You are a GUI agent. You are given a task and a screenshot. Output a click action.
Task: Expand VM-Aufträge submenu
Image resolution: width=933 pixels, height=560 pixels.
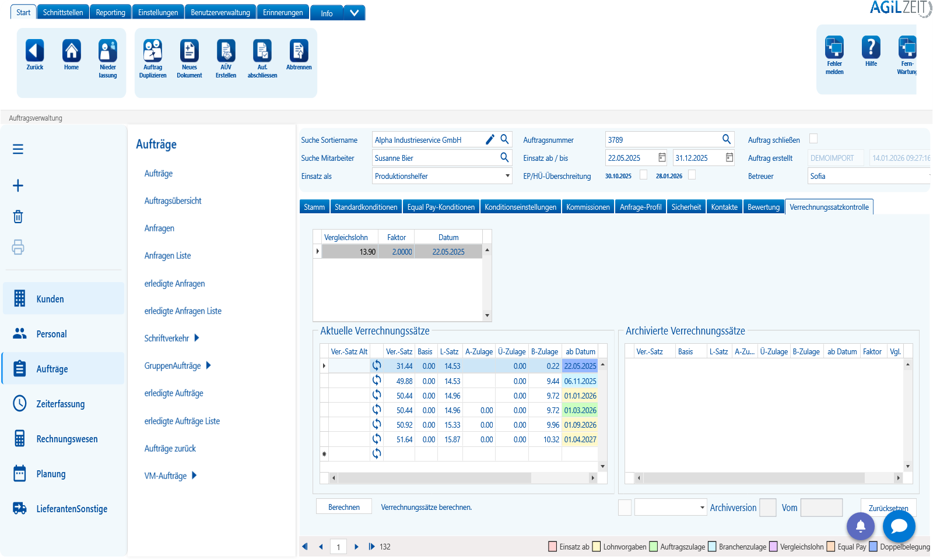[x=194, y=476]
